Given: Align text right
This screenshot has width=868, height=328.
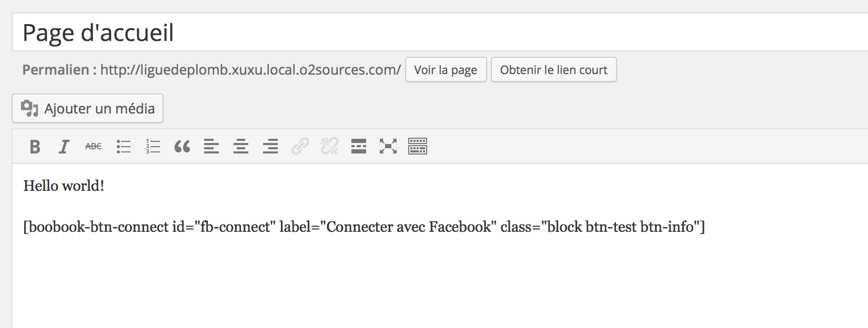Looking at the screenshot, I should 270,147.
